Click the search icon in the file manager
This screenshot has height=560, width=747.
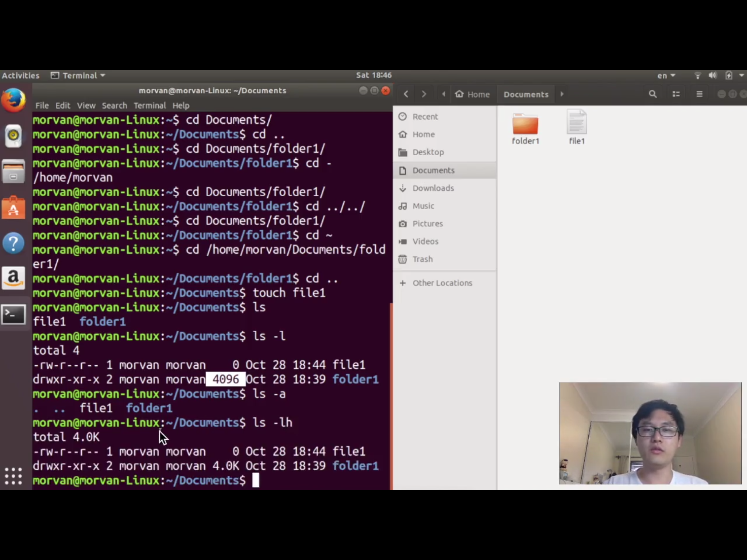[653, 94]
